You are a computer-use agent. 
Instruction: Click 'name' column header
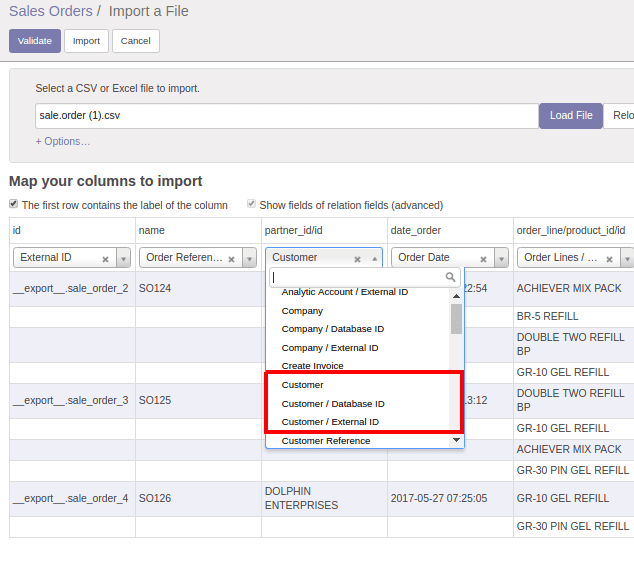tap(198, 230)
